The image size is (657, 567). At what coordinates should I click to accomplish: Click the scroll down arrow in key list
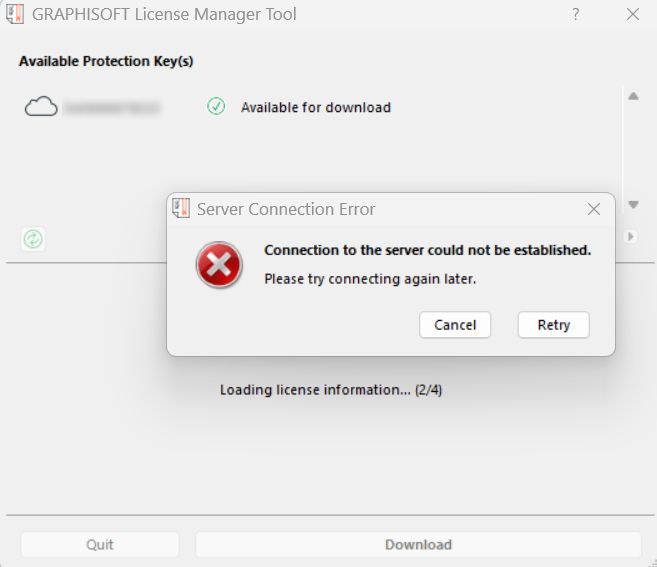[634, 205]
